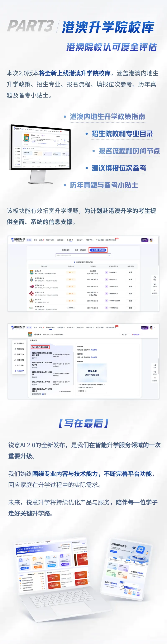Viewport: 167px width, 644px height.
Task: Click 返回顶部 icon beside the school list
Action: pyautogui.click(x=155, y=290)
